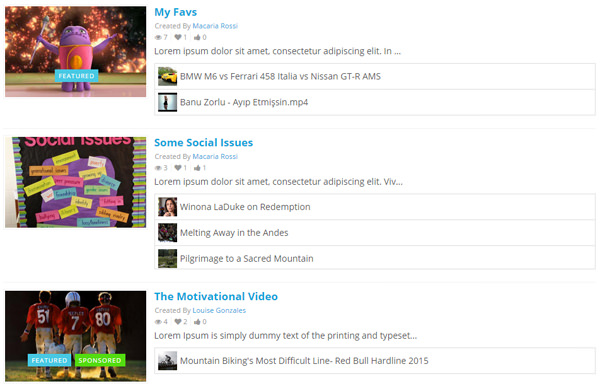The height and width of the screenshot is (386, 600).
Task: Open The Motivational Video playlist title
Action: point(216,296)
